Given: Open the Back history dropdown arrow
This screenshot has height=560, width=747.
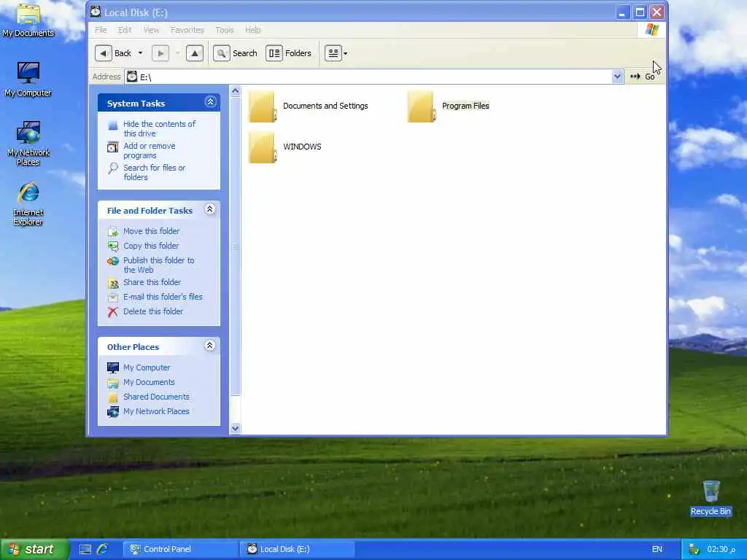Looking at the screenshot, I should pyautogui.click(x=140, y=53).
